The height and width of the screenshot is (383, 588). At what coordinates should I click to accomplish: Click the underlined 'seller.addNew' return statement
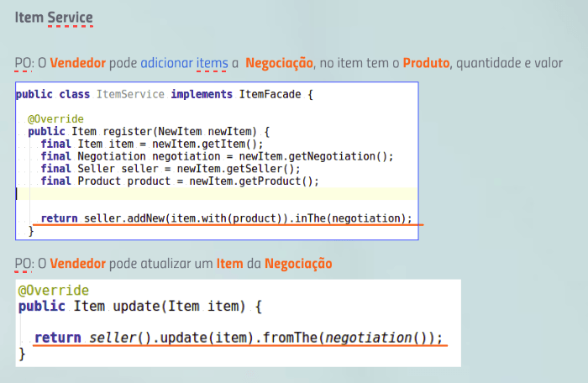coord(227,218)
